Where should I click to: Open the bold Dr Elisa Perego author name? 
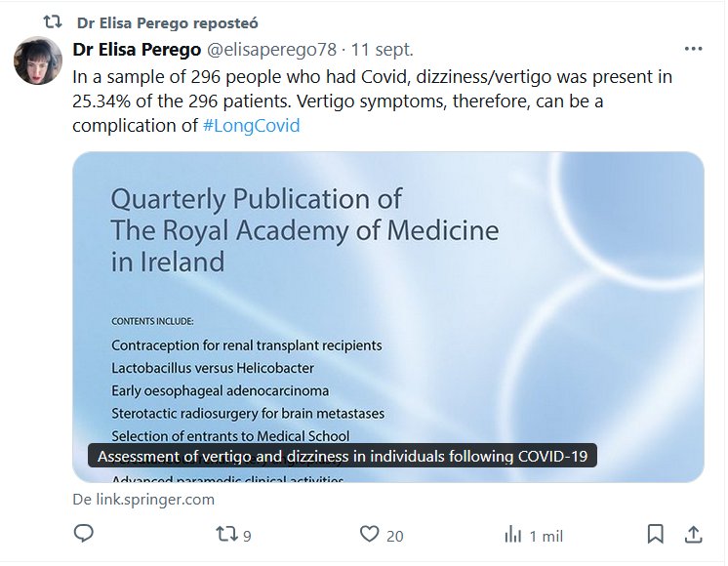tap(137, 49)
